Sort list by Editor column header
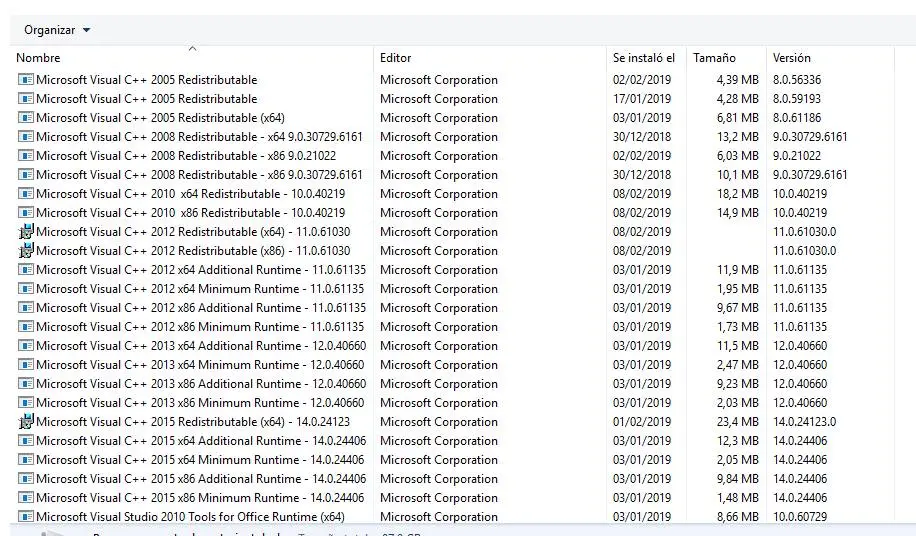 396,58
